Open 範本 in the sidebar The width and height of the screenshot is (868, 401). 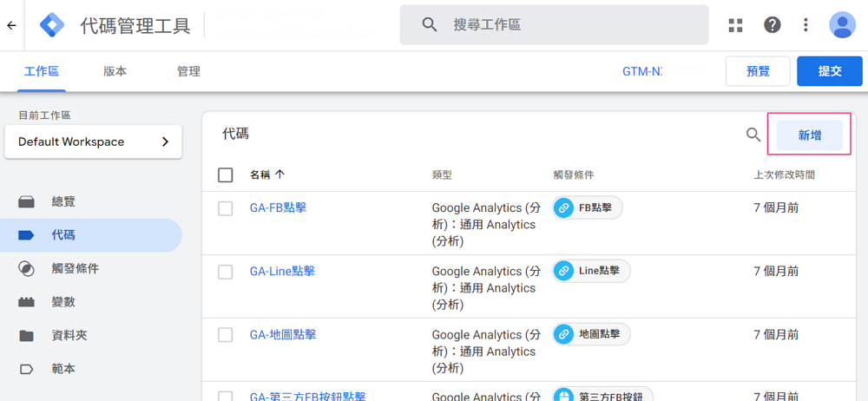point(91,369)
